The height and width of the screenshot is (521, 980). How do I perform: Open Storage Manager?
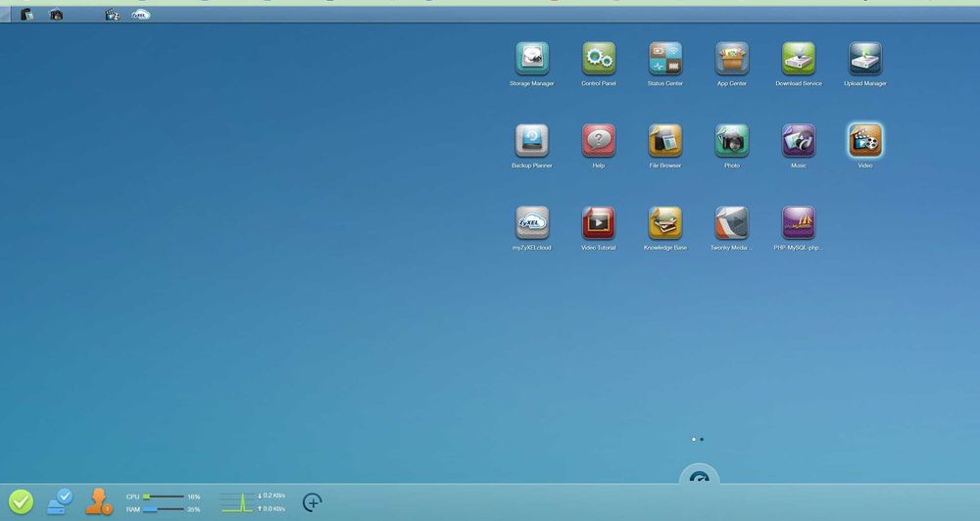click(x=532, y=58)
